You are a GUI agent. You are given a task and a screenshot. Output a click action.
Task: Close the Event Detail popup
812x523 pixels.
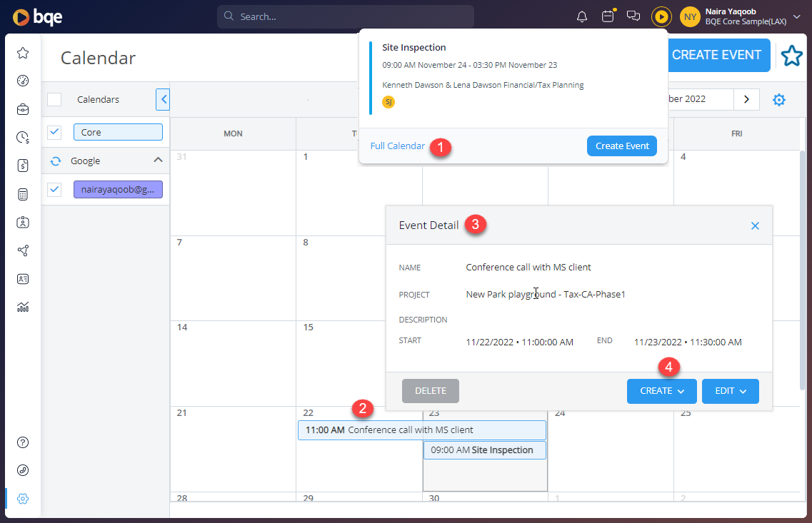click(755, 225)
